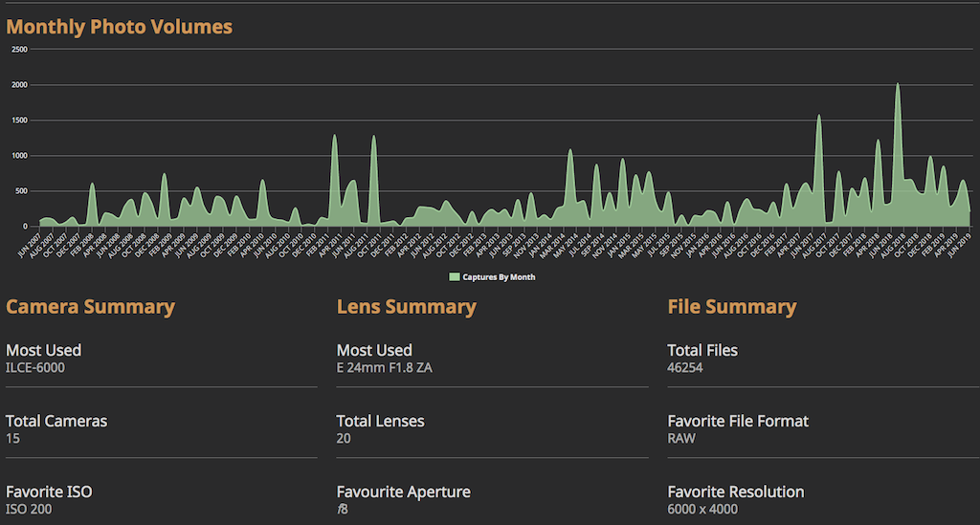Screen dimensions: 980x525
Task: Open the Lens Summary heading
Action: 406,307
